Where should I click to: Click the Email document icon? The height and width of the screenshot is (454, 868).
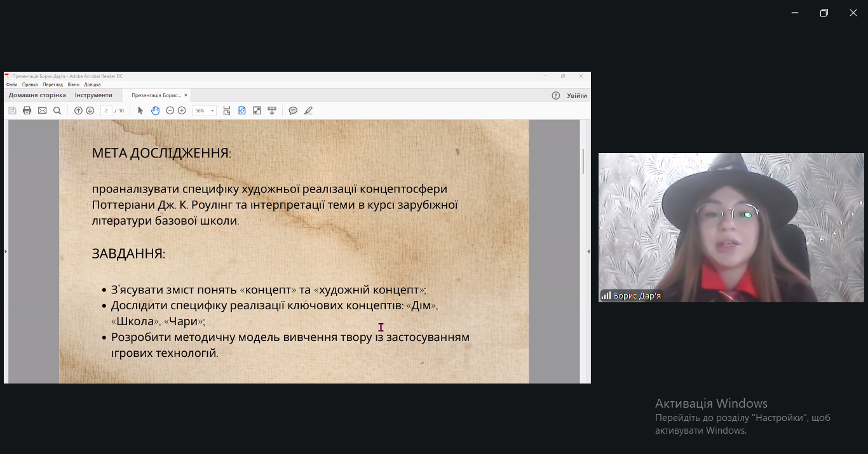[x=42, y=110]
